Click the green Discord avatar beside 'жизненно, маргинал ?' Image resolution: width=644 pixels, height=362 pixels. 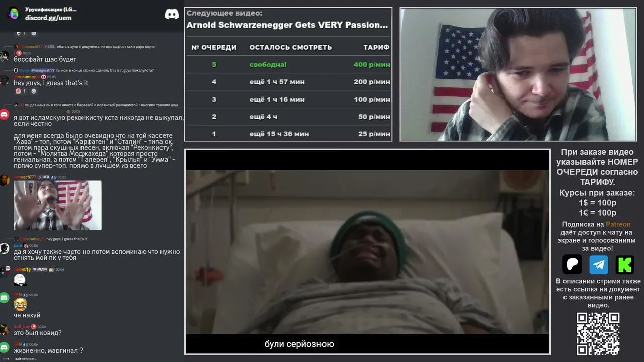pos(5,347)
